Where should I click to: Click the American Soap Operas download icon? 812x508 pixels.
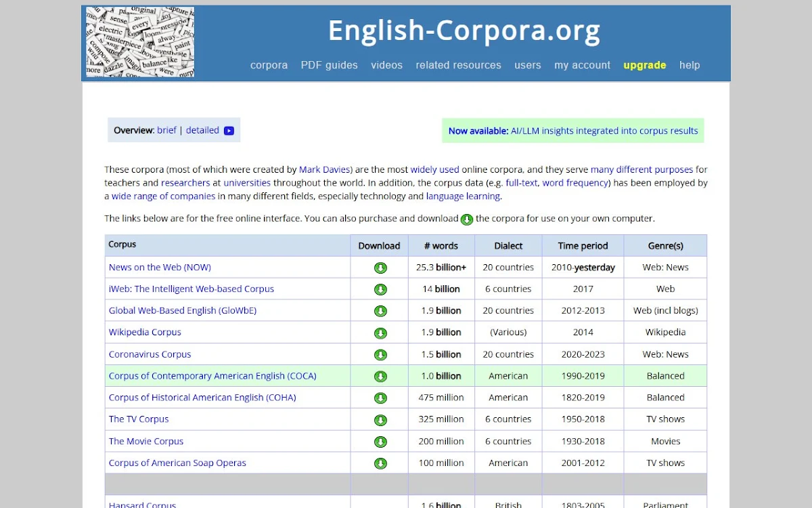(380, 463)
